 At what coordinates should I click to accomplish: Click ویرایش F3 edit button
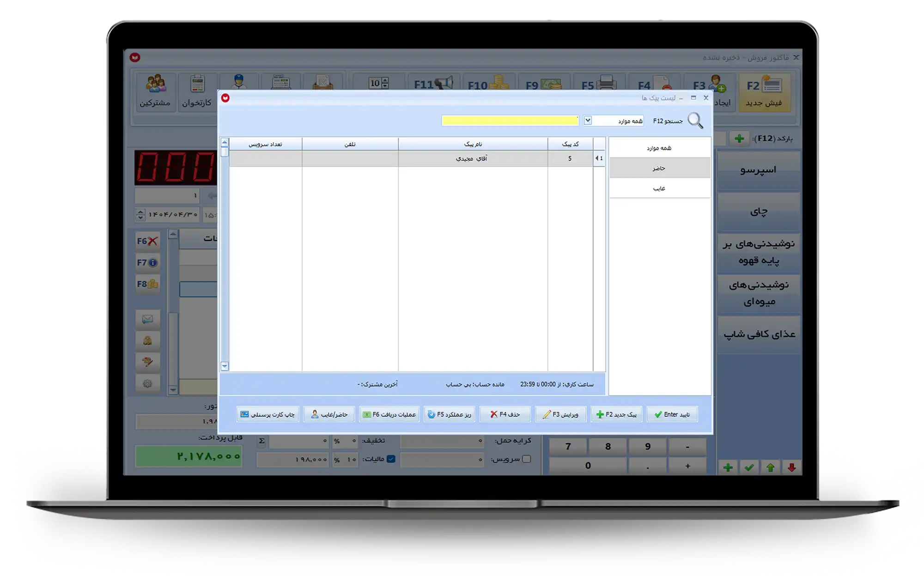click(x=560, y=414)
